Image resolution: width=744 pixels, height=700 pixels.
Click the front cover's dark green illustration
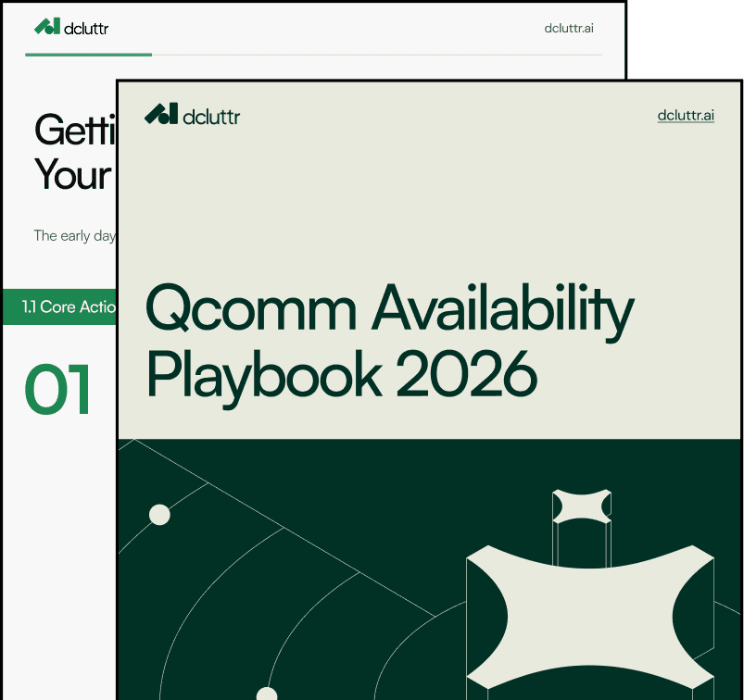(429, 569)
